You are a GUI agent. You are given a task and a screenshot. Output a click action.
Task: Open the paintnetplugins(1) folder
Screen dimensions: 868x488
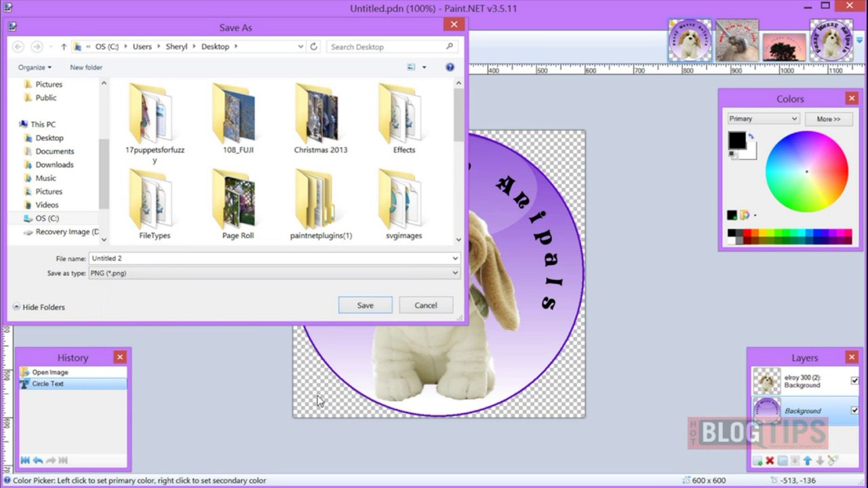(x=321, y=205)
